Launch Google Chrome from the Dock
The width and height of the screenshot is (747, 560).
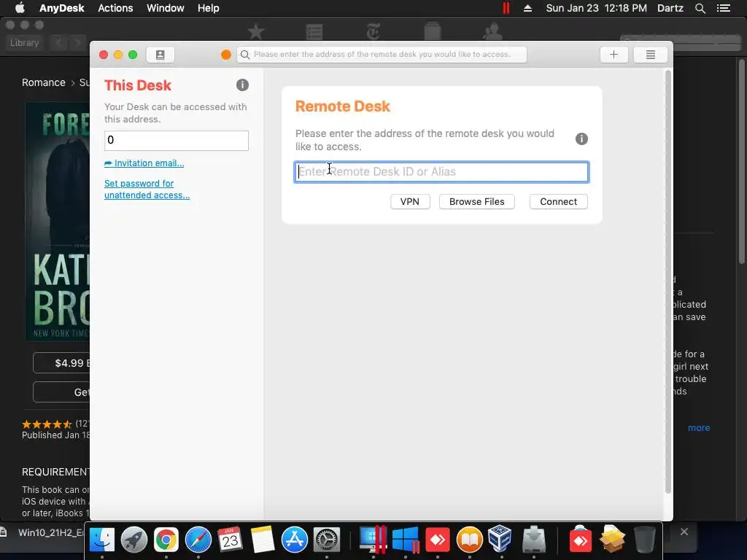pos(166,540)
